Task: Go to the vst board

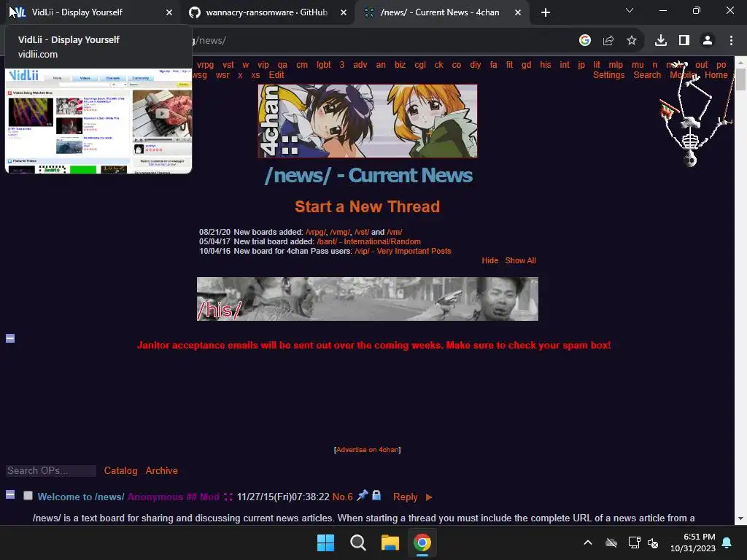Action: pyautogui.click(x=228, y=65)
